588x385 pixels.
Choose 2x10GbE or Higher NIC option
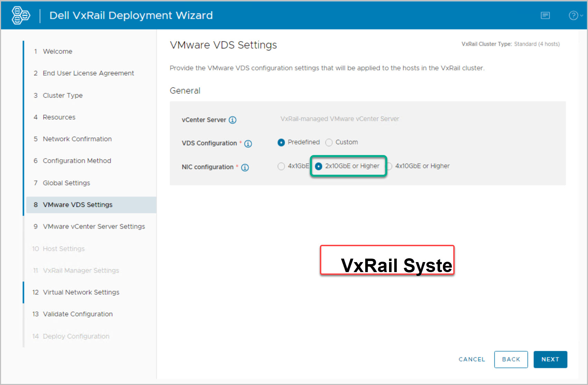[x=319, y=166]
